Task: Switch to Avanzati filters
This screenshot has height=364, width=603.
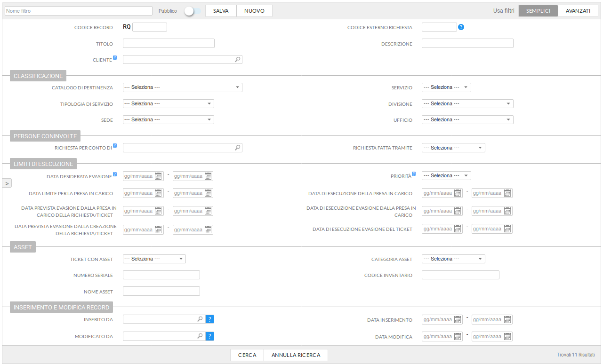Action: 578,11
